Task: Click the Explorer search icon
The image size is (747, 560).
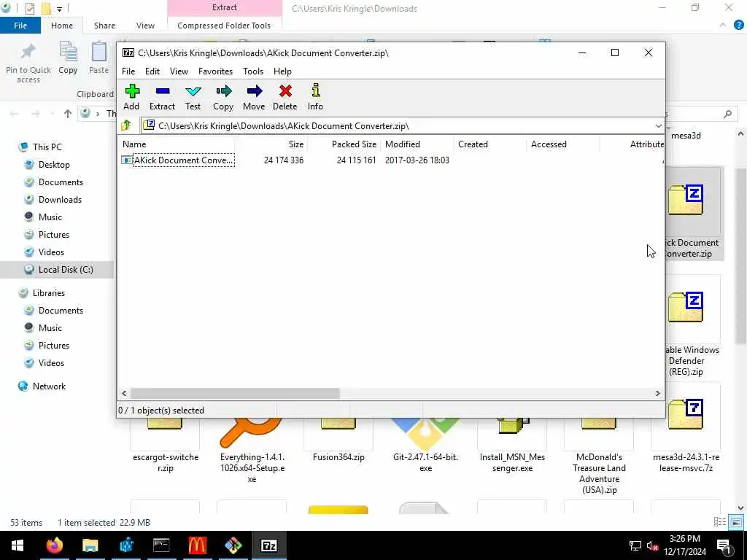Action: click(x=727, y=114)
